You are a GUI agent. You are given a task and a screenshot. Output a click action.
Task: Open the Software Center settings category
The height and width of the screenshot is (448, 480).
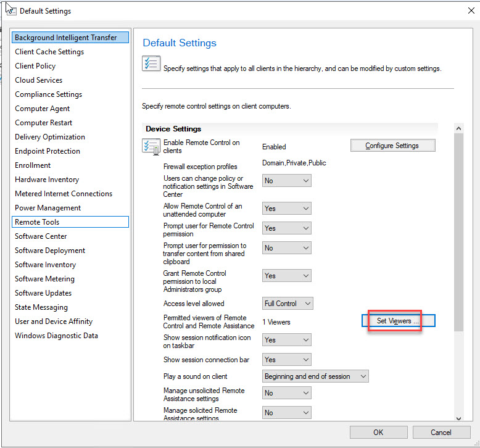41,236
